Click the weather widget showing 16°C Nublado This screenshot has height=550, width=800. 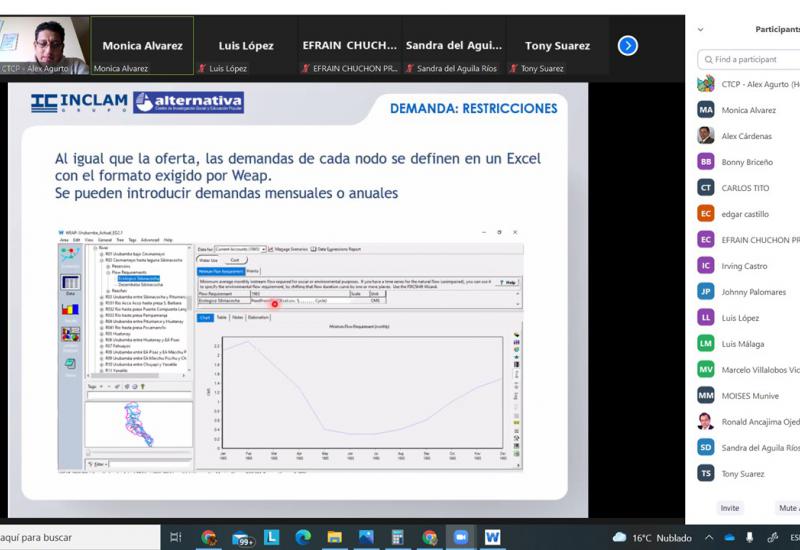click(x=648, y=538)
